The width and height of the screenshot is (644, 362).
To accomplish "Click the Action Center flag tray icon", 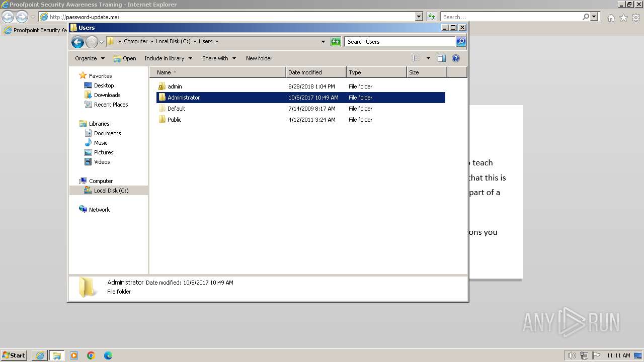I will coord(596,355).
